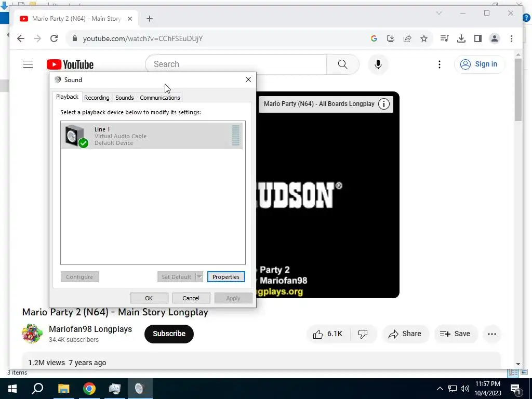The height and width of the screenshot is (399, 532).
Task: Select the Mario Party 2 browser tab
Action: pyautogui.click(x=76, y=19)
